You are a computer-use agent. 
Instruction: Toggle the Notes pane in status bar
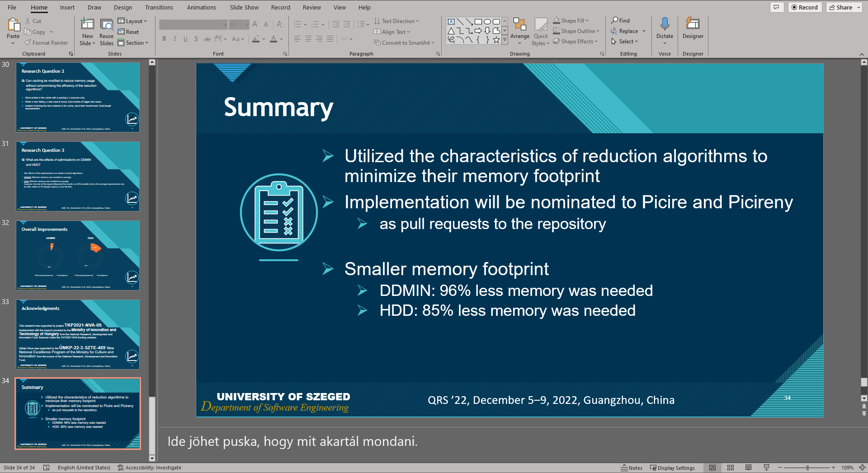point(632,468)
